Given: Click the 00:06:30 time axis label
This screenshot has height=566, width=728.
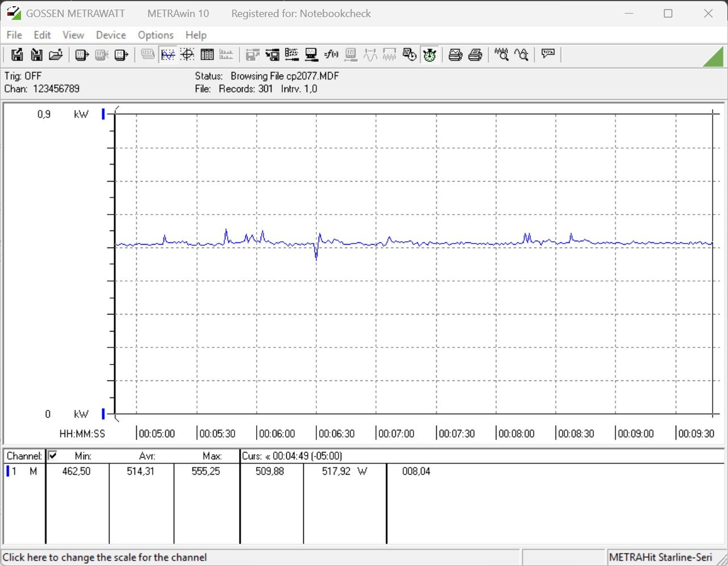Looking at the screenshot, I should (x=336, y=434).
